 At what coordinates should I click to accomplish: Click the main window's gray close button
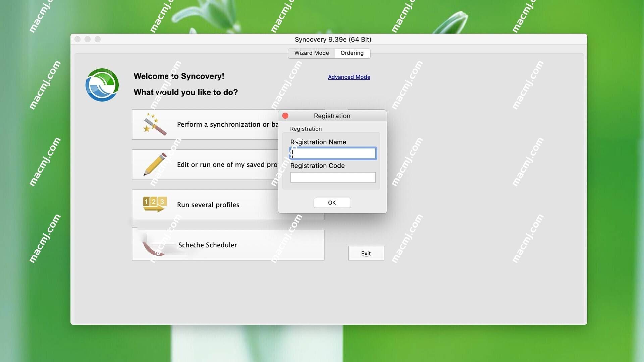pyautogui.click(x=77, y=39)
